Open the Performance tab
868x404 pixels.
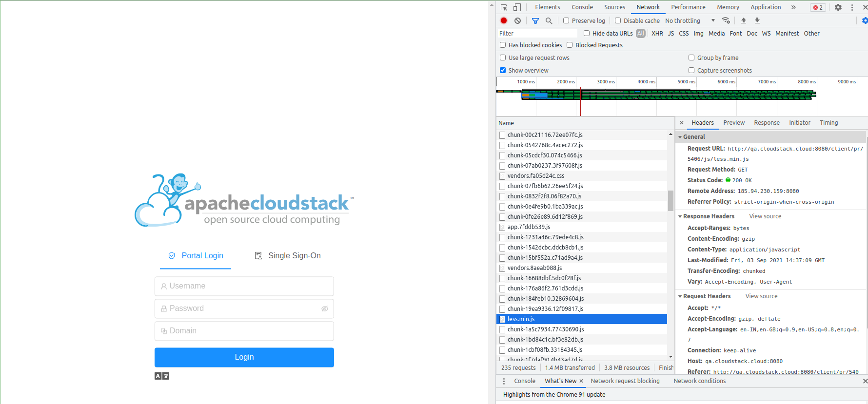[x=688, y=7]
